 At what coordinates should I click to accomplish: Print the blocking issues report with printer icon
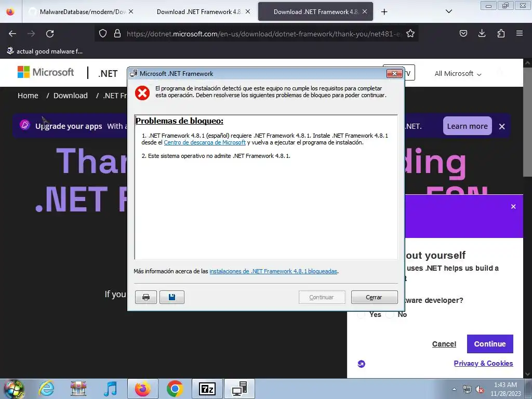(146, 297)
